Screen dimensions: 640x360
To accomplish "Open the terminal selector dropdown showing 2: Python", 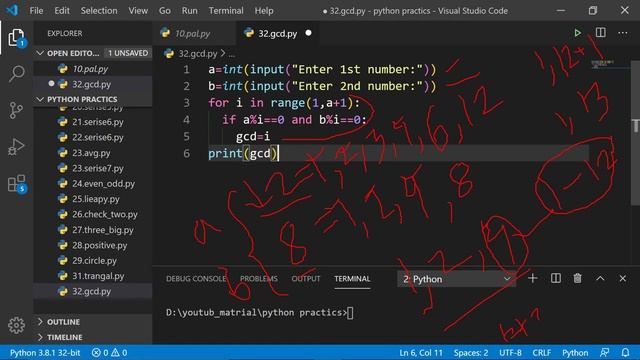I will [x=456, y=279].
